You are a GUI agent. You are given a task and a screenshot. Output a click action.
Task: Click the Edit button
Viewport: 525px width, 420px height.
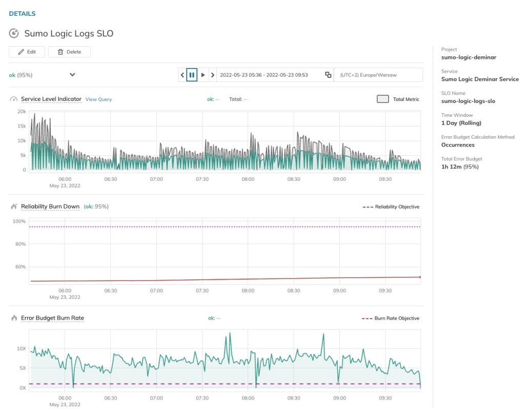[x=27, y=52]
